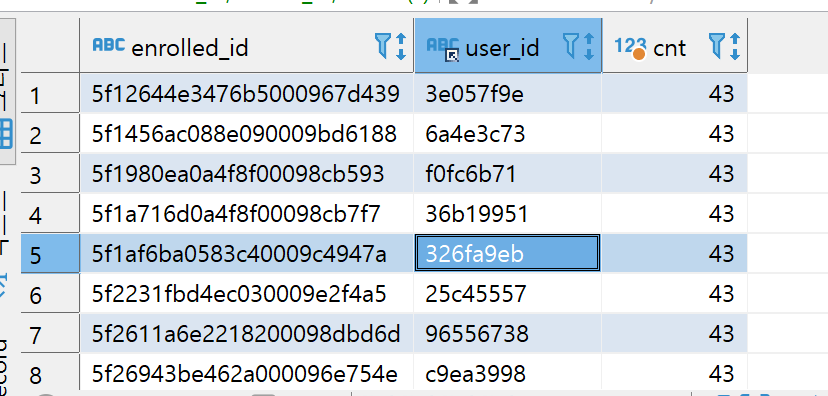Click cnt value 43 in row 4

point(674,214)
